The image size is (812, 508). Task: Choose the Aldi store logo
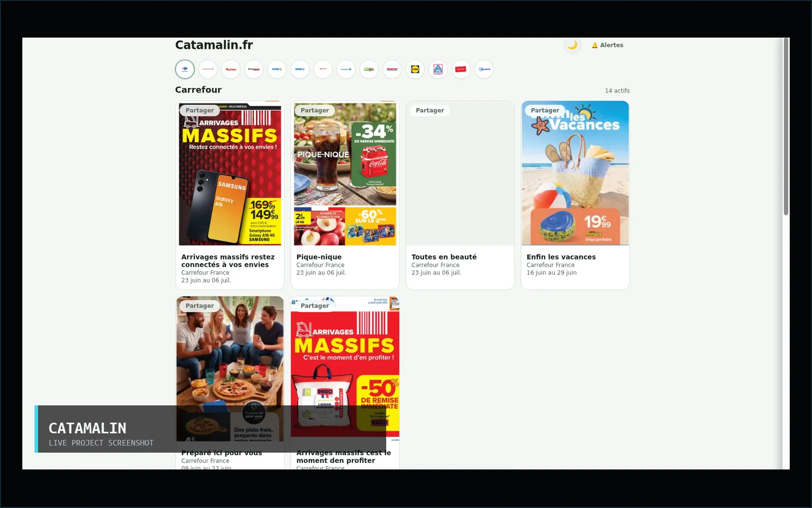[x=438, y=69]
